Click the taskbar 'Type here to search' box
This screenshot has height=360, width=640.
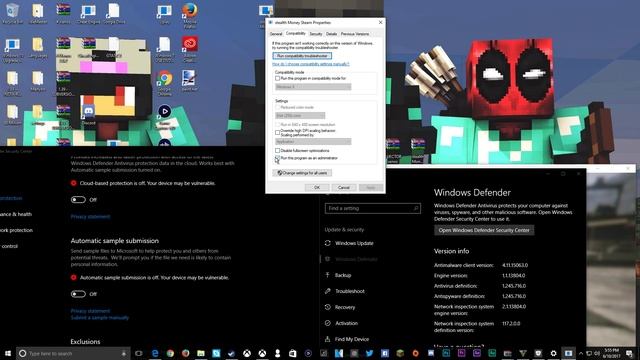pos(73,353)
